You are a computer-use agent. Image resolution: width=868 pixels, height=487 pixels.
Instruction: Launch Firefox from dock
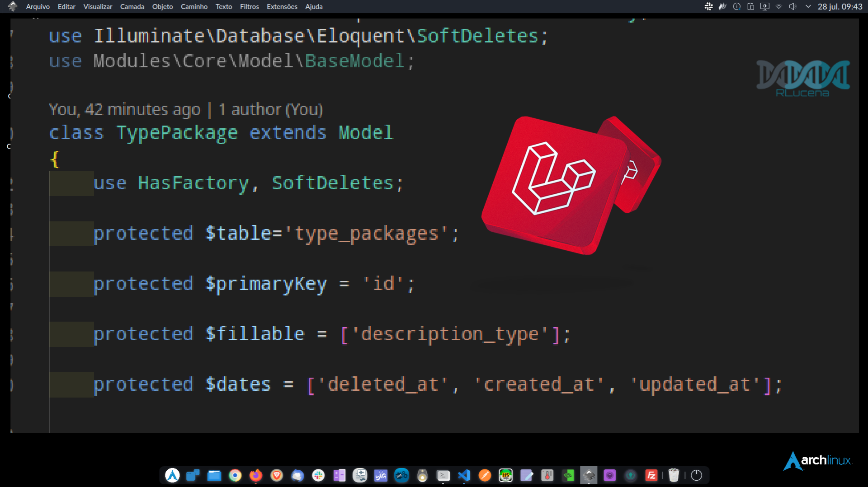point(256,475)
